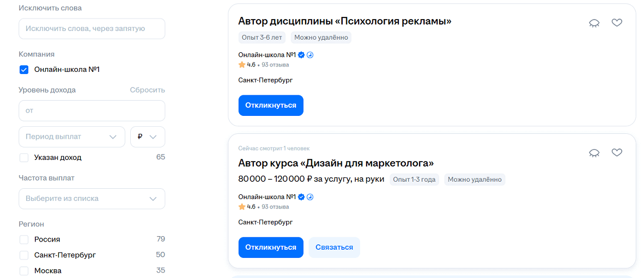The width and height of the screenshot is (644, 278).
Task: Hide the «Дизайн для маркетолога» vacancy eye icon
Action: (x=594, y=153)
